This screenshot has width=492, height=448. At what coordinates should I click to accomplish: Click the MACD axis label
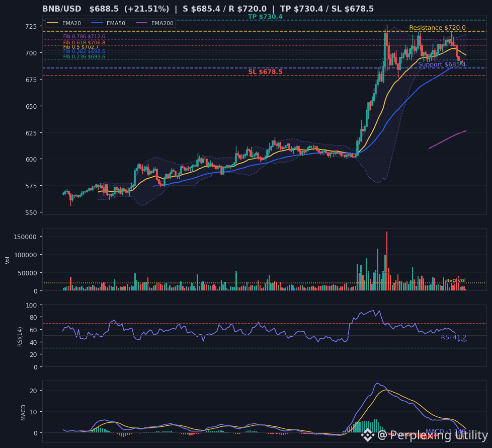point(23,413)
